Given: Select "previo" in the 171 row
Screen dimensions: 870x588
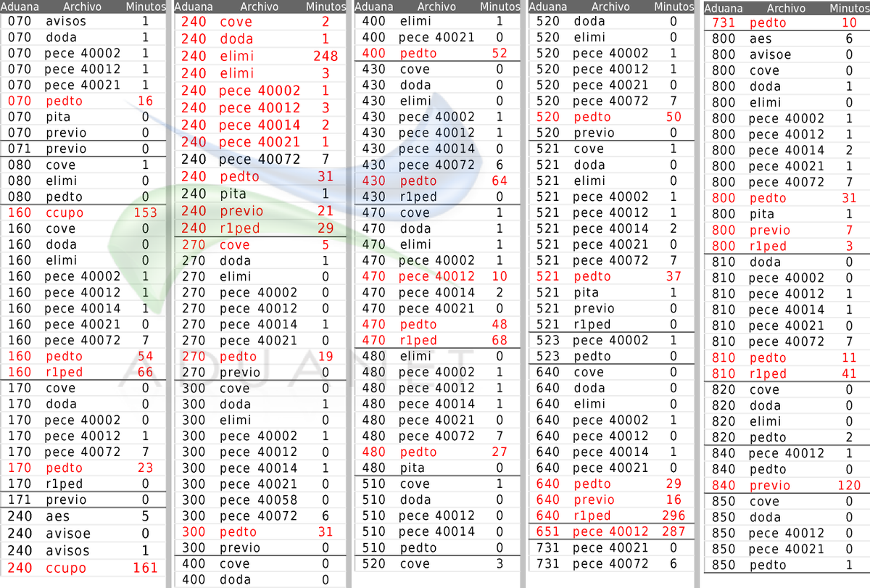Looking at the screenshot, I should click(65, 500).
